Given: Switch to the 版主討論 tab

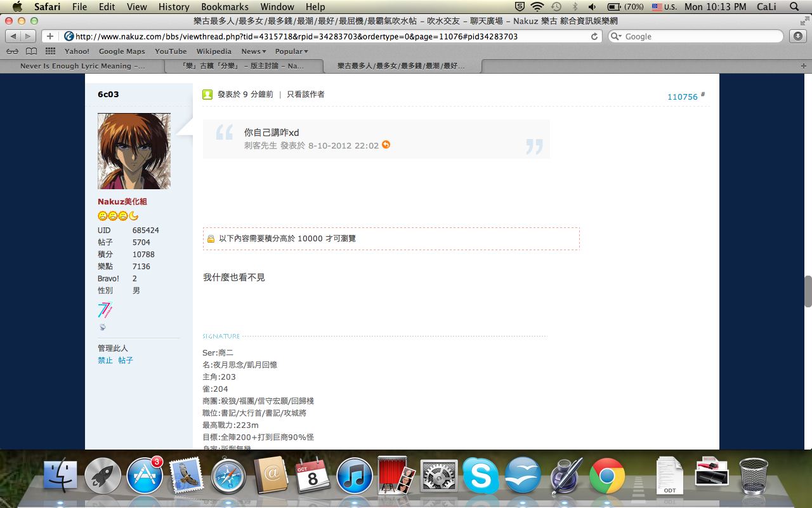Looking at the screenshot, I should (x=243, y=66).
